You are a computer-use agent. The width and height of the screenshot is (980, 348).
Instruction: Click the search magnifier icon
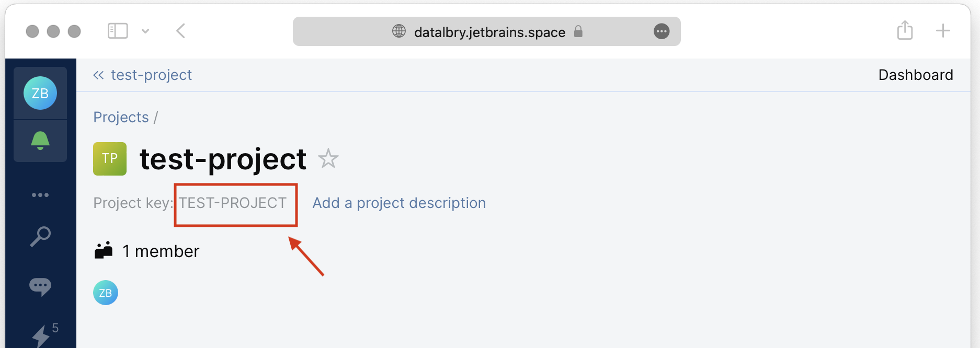click(x=40, y=237)
